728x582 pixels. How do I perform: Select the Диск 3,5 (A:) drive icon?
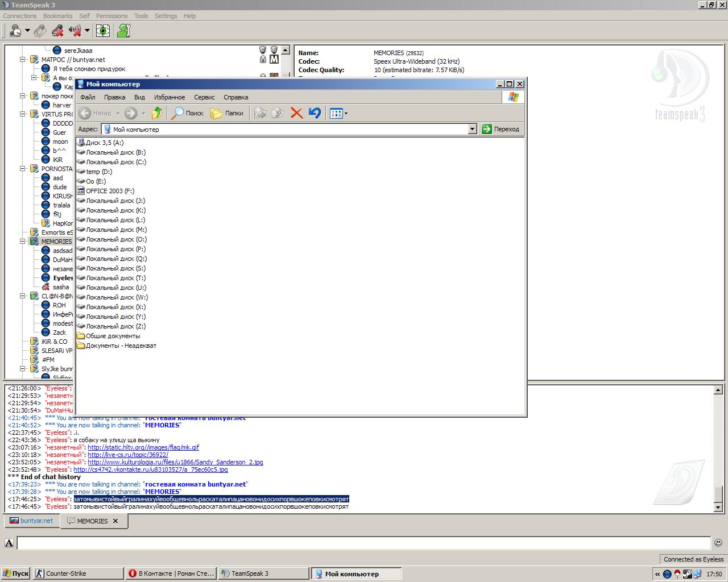81,143
